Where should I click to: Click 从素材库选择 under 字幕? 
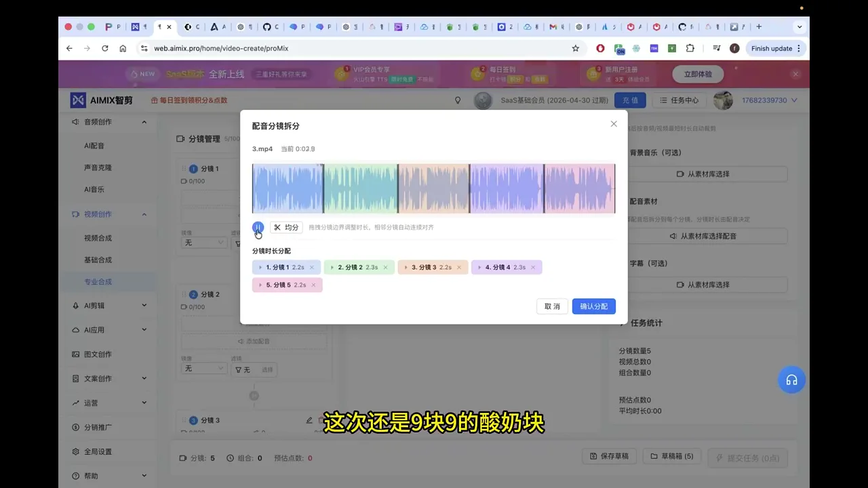click(703, 285)
